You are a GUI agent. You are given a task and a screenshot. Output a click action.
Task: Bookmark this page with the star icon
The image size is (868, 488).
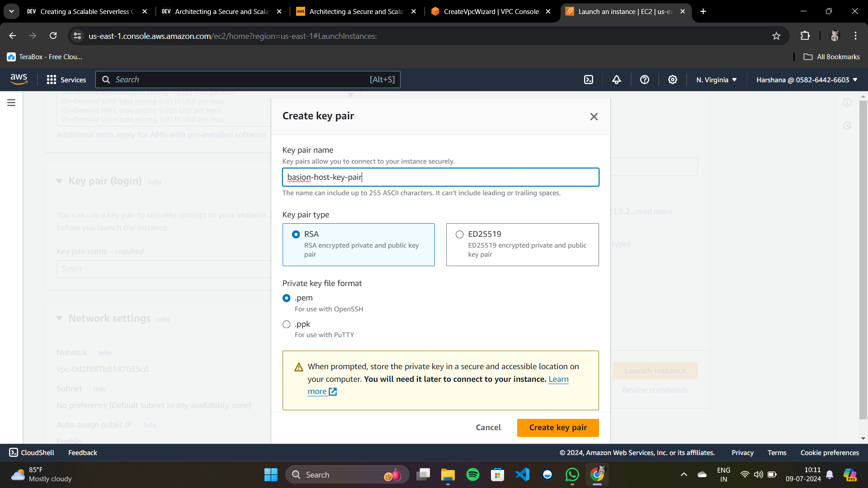tap(776, 36)
